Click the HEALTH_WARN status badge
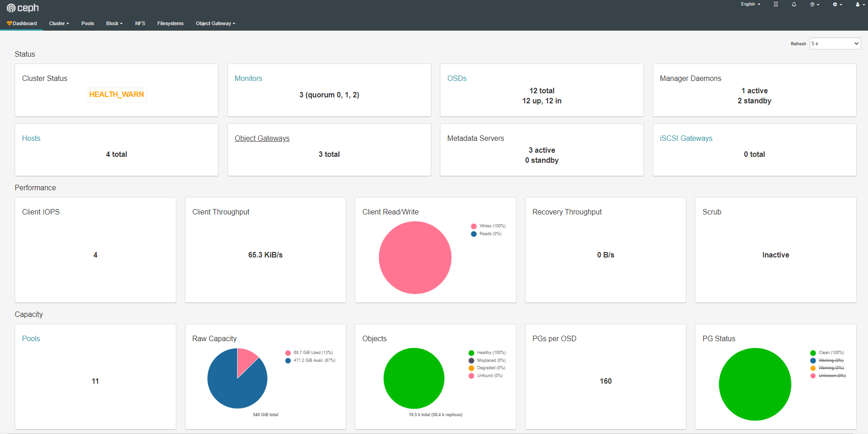Viewport: 868px width, 434px height. click(116, 94)
